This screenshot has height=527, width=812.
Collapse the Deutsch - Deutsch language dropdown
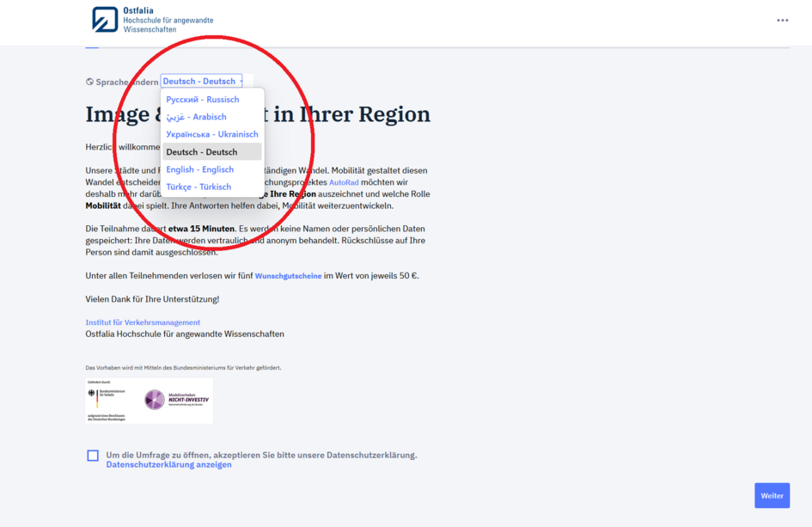coord(201,82)
